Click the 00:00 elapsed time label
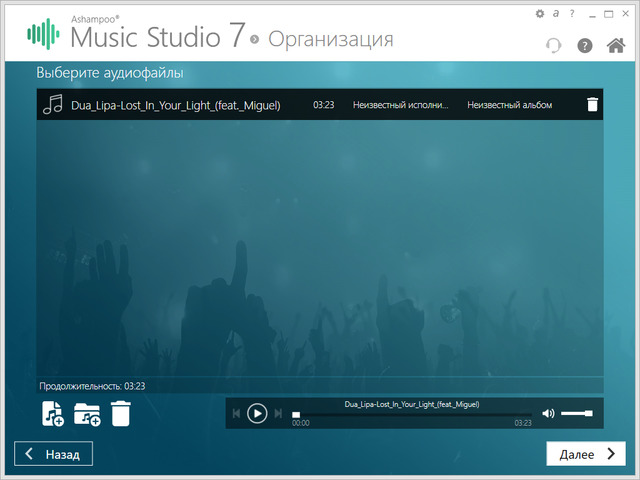Image resolution: width=640 pixels, height=480 pixels. click(301, 423)
